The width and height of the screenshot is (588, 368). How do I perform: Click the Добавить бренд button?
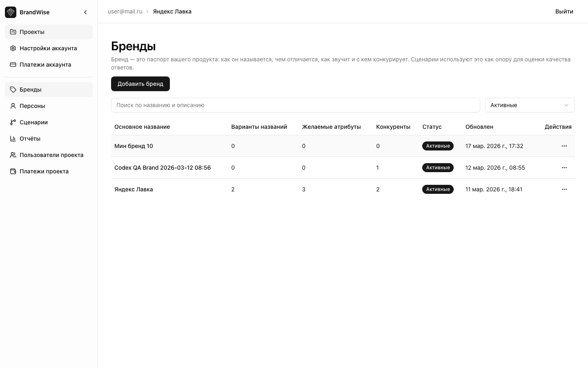[140, 84]
